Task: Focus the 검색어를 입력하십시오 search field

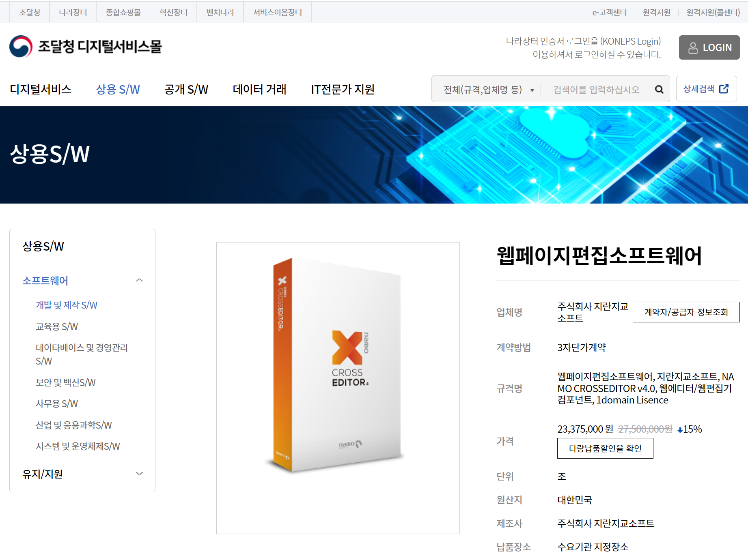Action: 596,89
